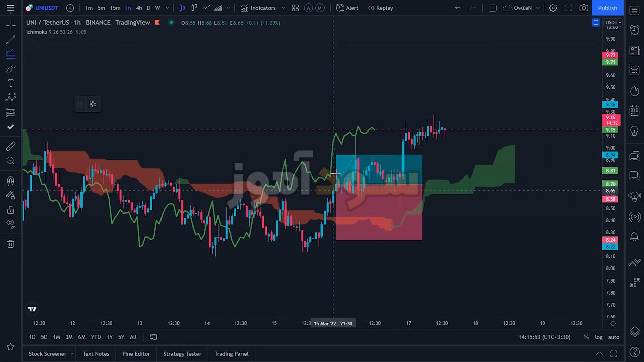The image size is (644, 362).
Task: Select candlestick chart style
Action: click(182, 8)
